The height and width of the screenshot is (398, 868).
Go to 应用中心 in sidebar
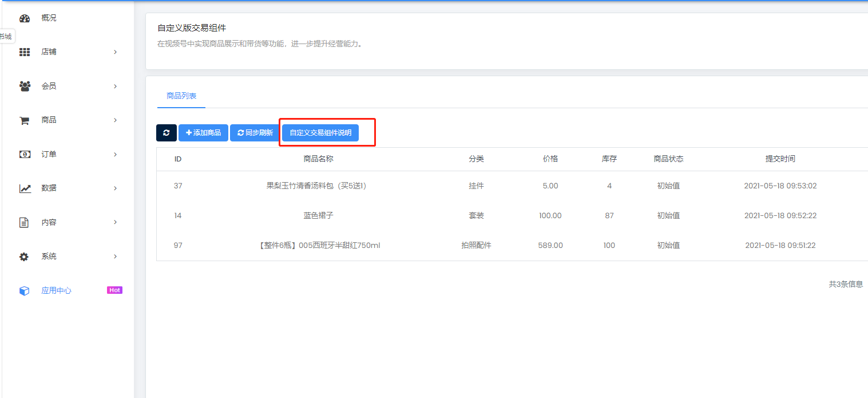[x=56, y=291]
